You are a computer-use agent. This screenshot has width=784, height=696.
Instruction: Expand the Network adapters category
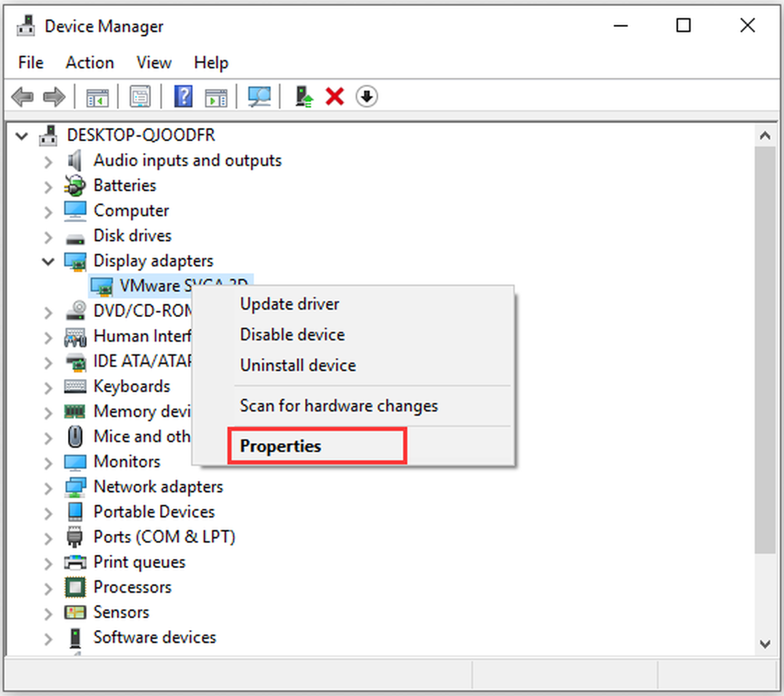48,488
